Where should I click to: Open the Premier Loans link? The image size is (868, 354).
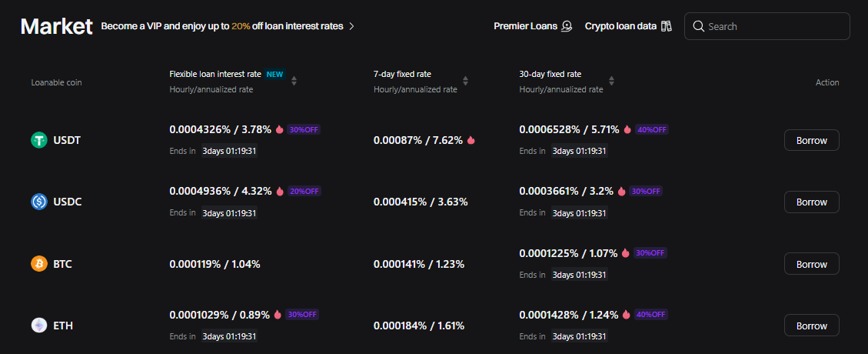coord(526,26)
